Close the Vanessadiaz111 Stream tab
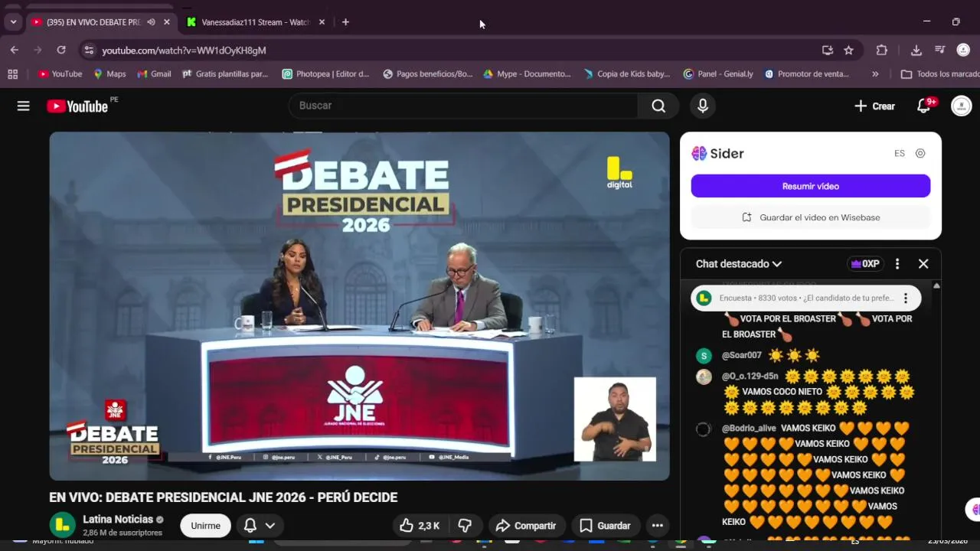The width and height of the screenshot is (980, 551). tap(322, 22)
